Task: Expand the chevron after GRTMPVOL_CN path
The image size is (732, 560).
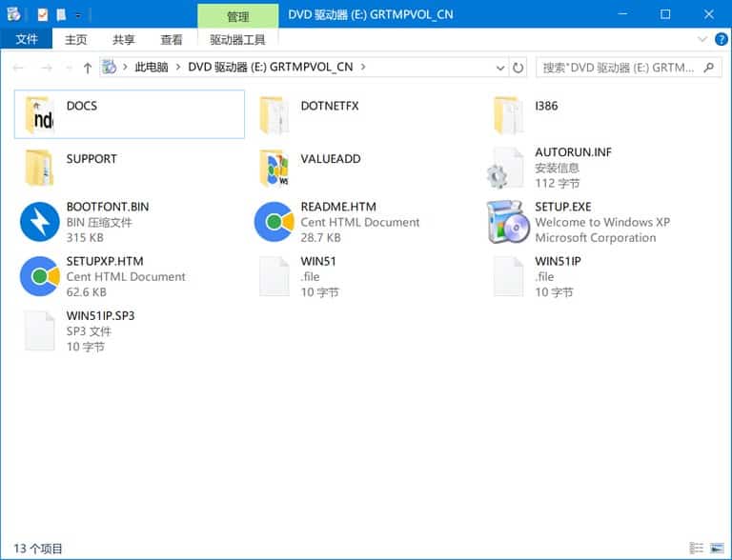Action: click(x=363, y=68)
